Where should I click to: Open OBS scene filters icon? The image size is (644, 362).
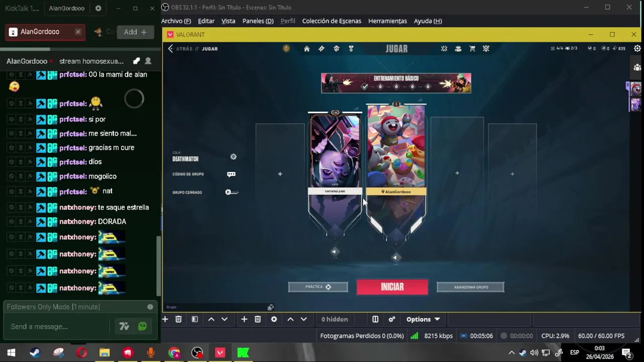195,319
